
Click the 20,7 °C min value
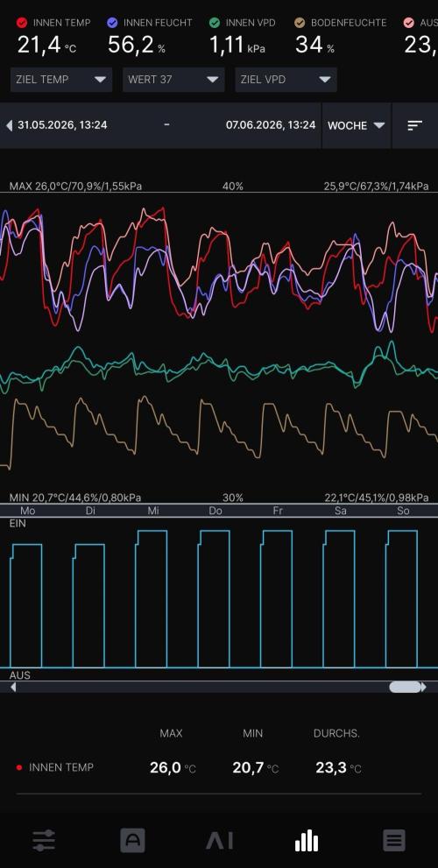[x=255, y=768]
